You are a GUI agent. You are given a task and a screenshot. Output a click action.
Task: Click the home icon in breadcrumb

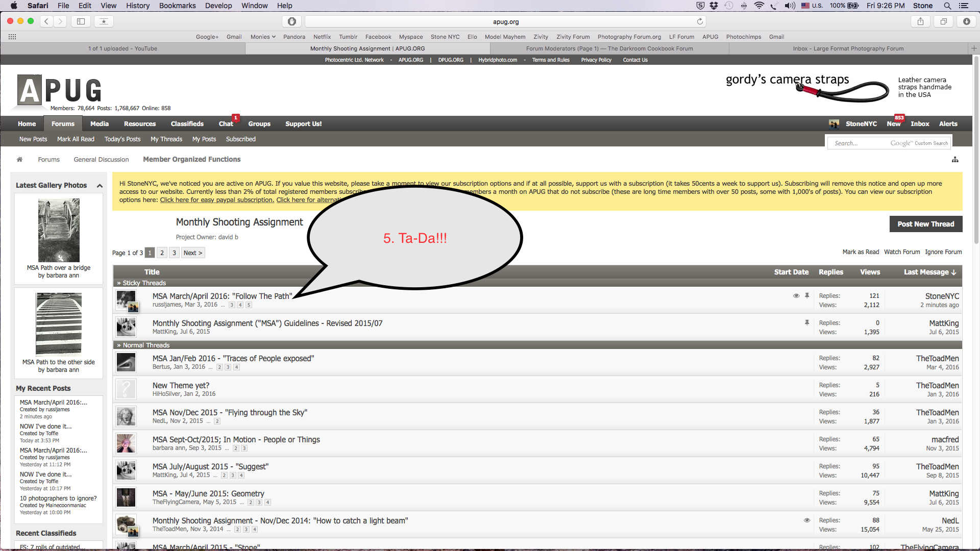pos(19,160)
